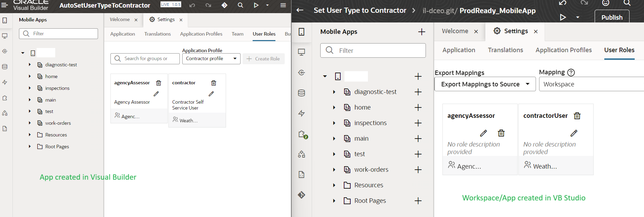
Task: Run the app with the VB Studio play button
Action: tap(563, 17)
